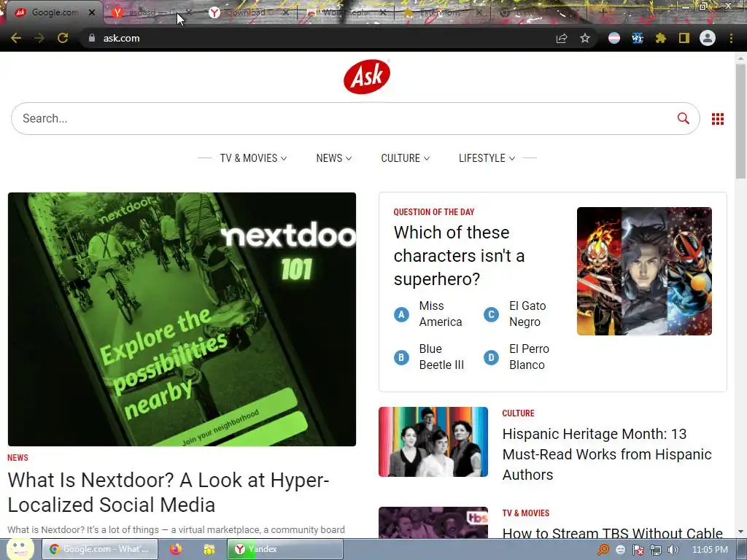The height and width of the screenshot is (560, 747).
Task: Click the QUESTION OF THE DAY label
Action: click(x=434, y=212)
